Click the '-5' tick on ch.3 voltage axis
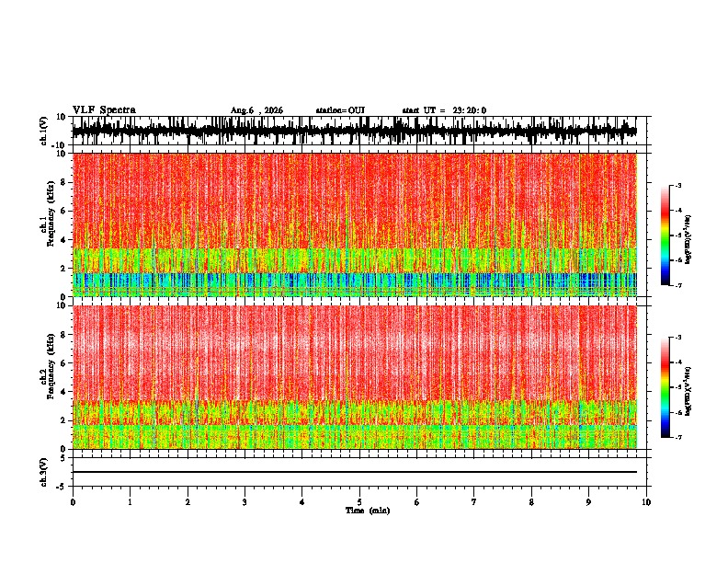This screenshot has width=728, height=563. [x=62, y=487]
